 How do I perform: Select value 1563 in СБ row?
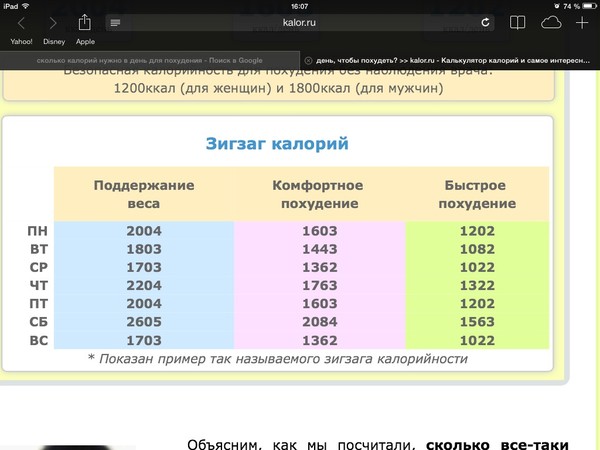click(x=477, y=322)
